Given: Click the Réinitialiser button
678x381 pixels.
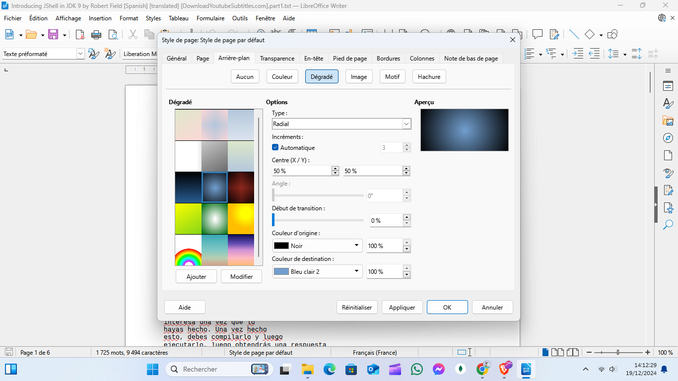Looking at the screenshot, I should [357, 307].
